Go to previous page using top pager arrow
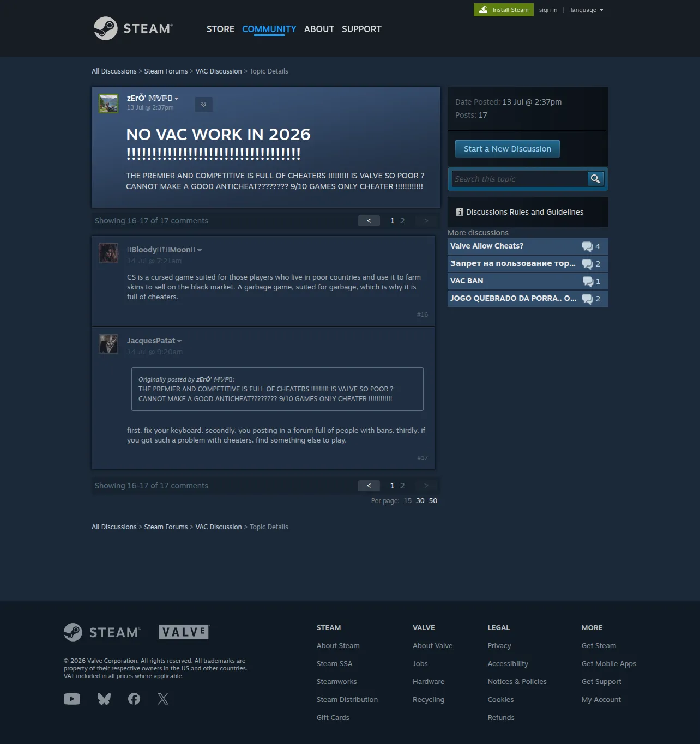This screenshot has height=744, width=700. 369,221
